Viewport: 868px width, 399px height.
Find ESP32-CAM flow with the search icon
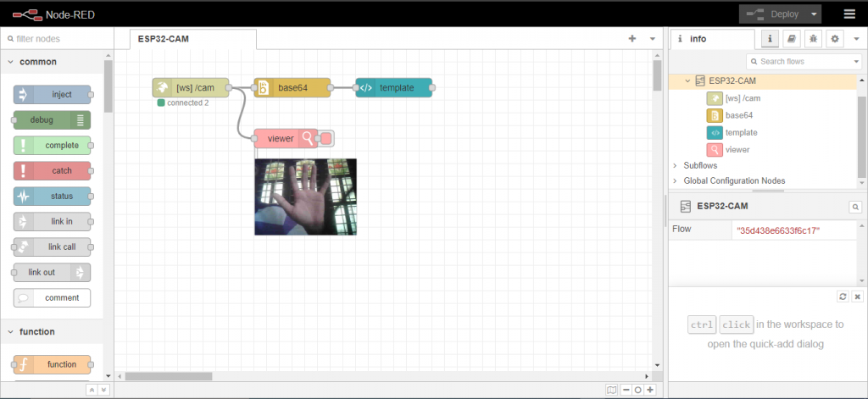pyautogui.click(x=855, y=206)
